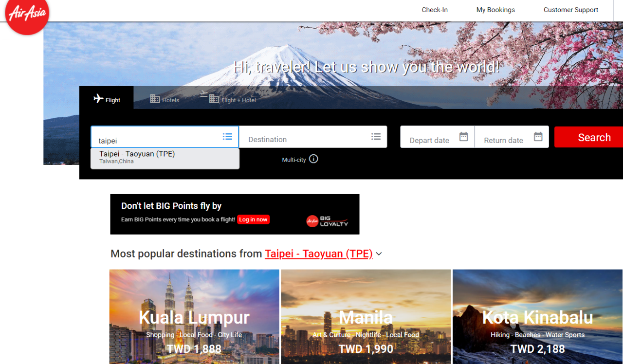Viewport: 623px width, 364px height.
Task: Switch to the Flight + Hotel tab
Action: click(228, 98)
